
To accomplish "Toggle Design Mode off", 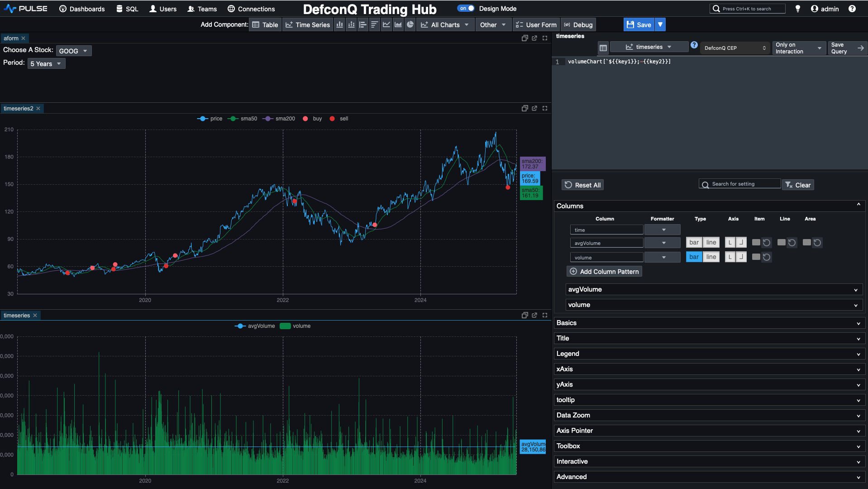I will tap(466, 8).
